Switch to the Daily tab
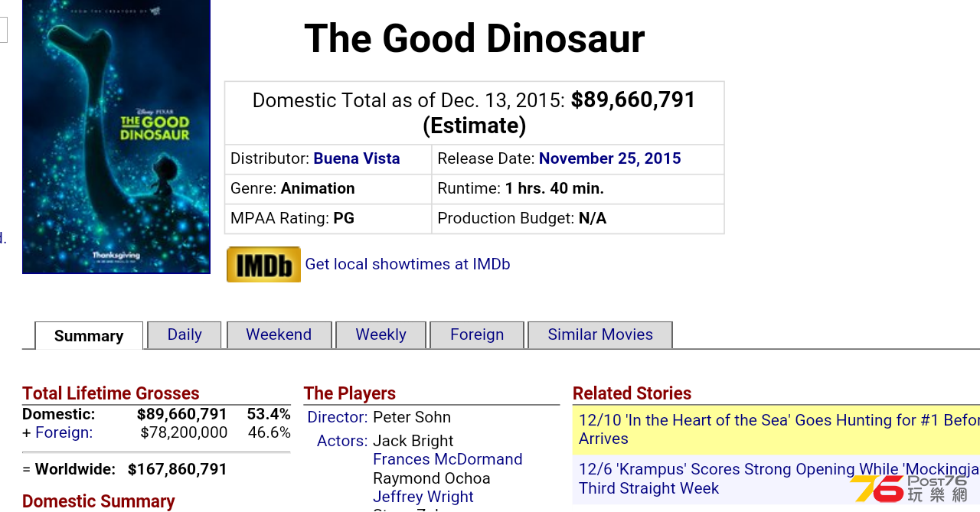The image size is (980, 512). pyautogui.click(x=185, y=335)
